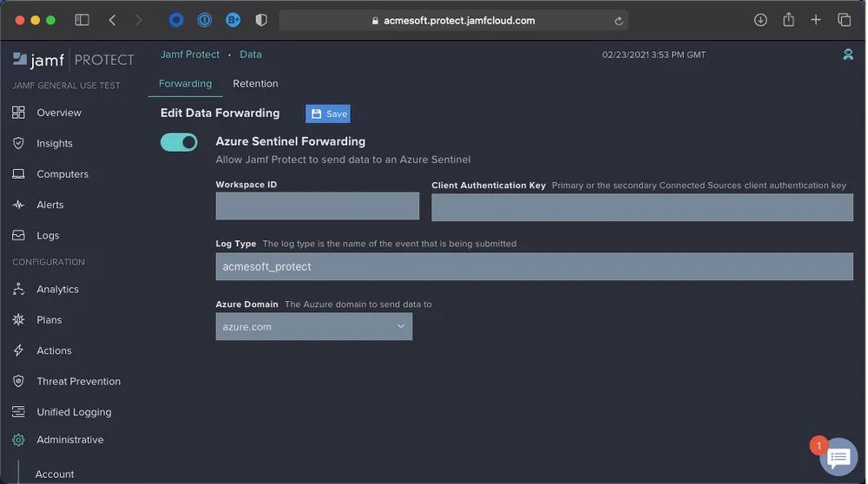This screenshot has height=484, width=868.
Task: Open Unified Logging in sidebar
Action: click(x=74, y=412)
